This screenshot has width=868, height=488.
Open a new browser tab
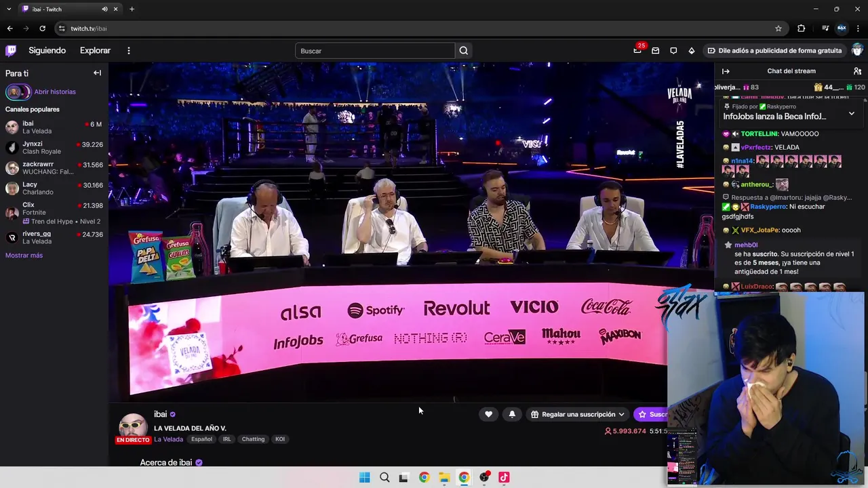(x=132, y=9)
